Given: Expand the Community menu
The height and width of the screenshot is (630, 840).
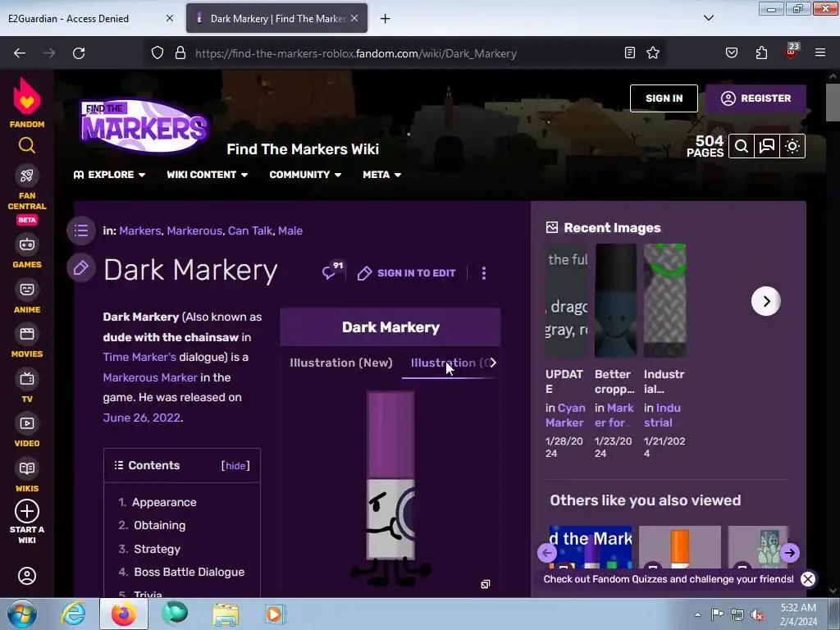Looking at the screenshot, I should (x=305, y=175).
